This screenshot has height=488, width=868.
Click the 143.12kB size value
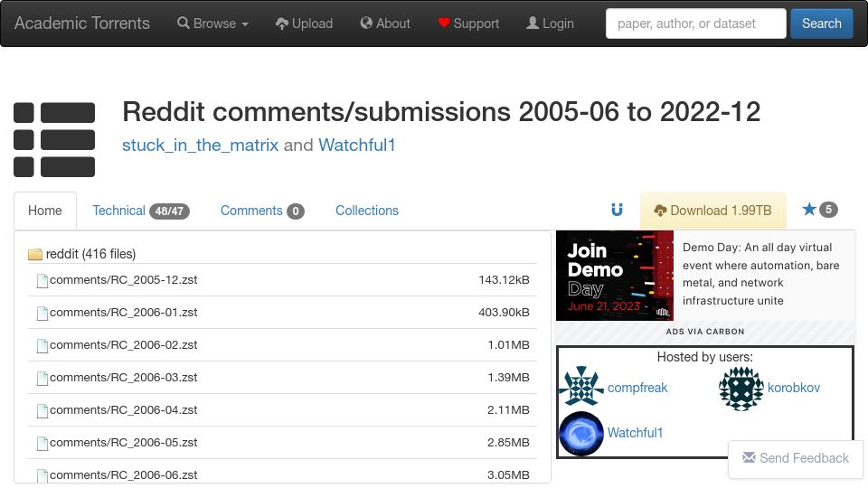[504, 280]
